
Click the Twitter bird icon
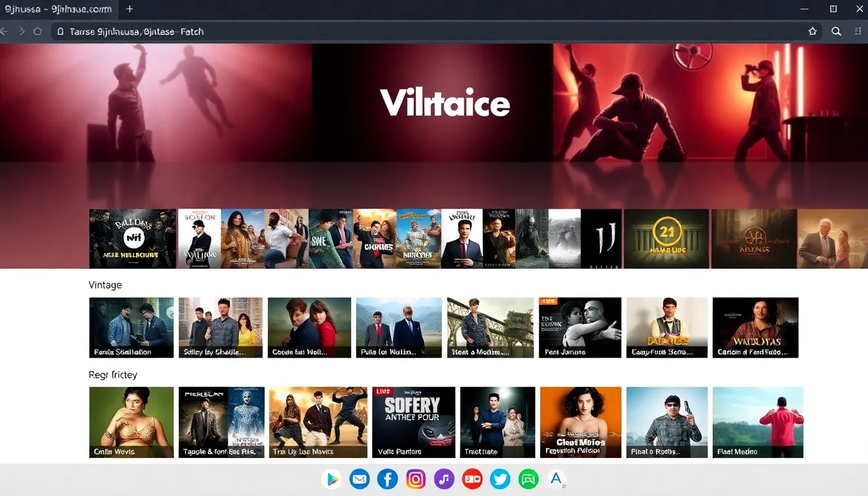tap(500, 479)
